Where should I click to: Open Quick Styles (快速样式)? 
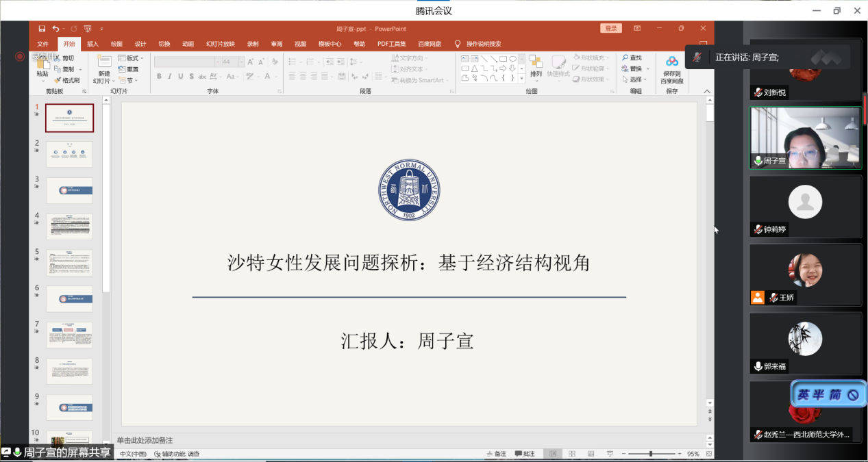click(x=558, y=67)
